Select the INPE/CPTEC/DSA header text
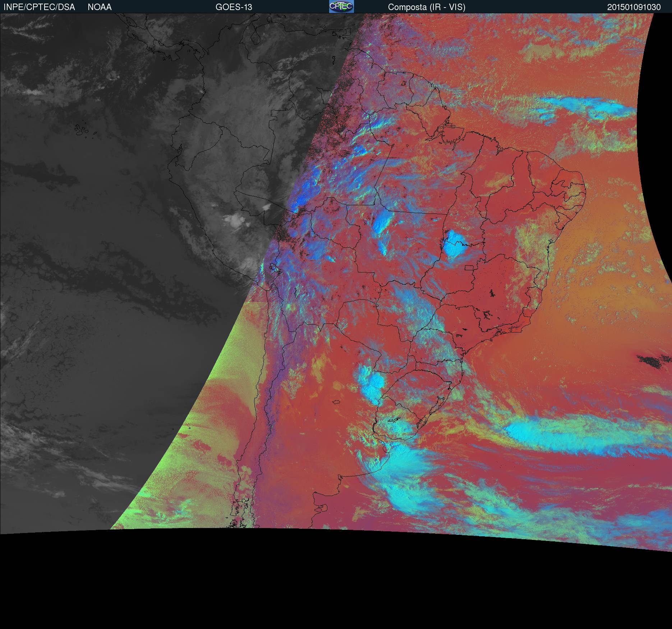Screen dimensions: 672x629 39,7
